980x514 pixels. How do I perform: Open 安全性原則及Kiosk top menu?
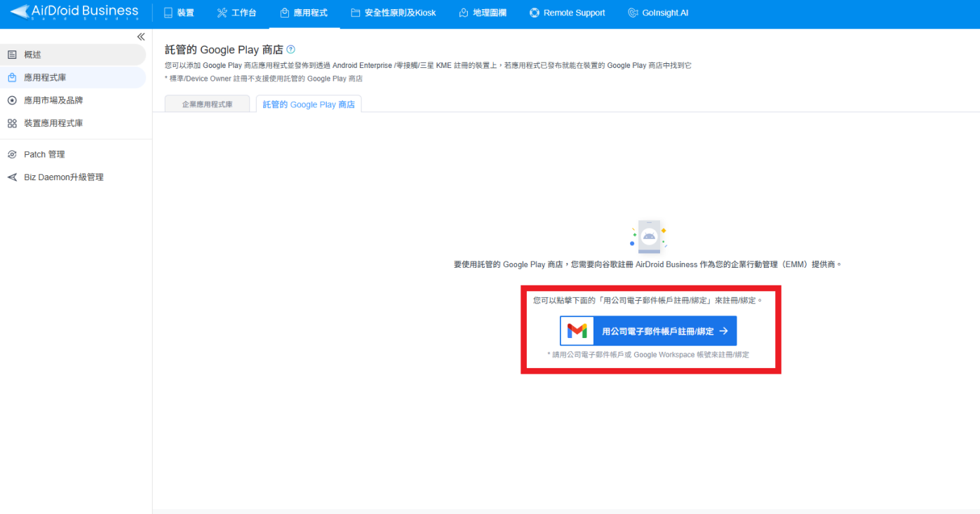393,13
